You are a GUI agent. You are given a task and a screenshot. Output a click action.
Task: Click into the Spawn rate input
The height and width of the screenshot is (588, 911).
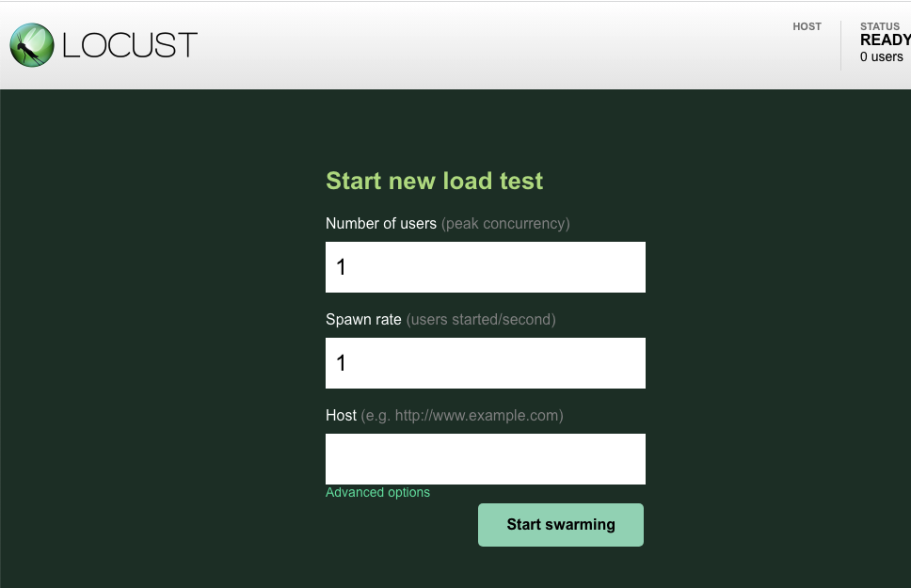485,363
